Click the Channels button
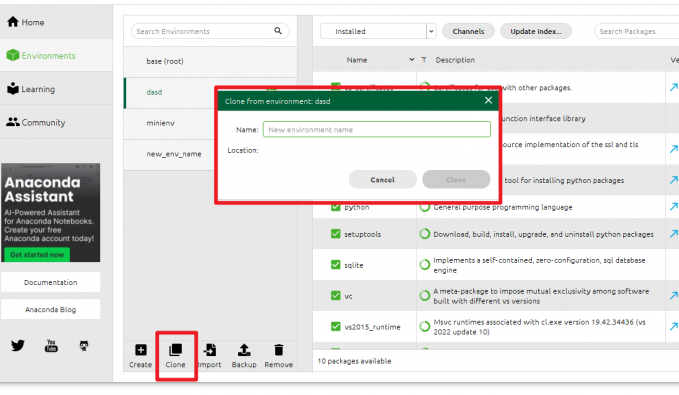 pyautogui.click(x=468, y=31)
